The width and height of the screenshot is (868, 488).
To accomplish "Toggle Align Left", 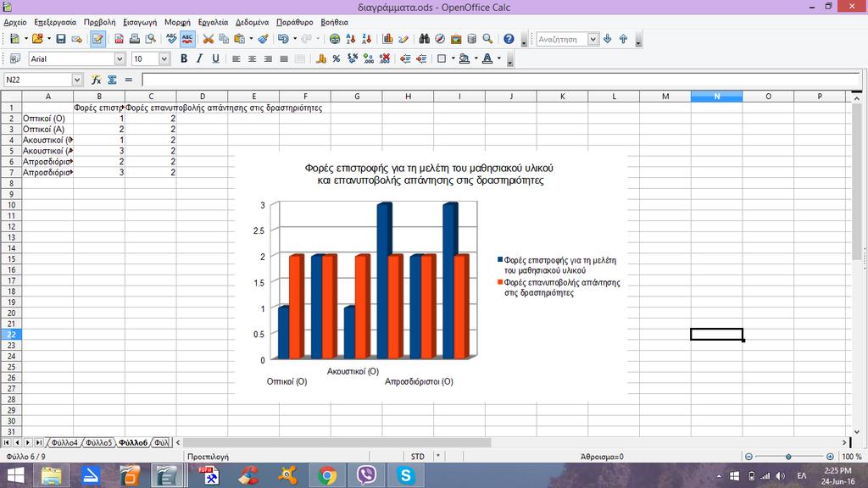I will tap(236, 58).
